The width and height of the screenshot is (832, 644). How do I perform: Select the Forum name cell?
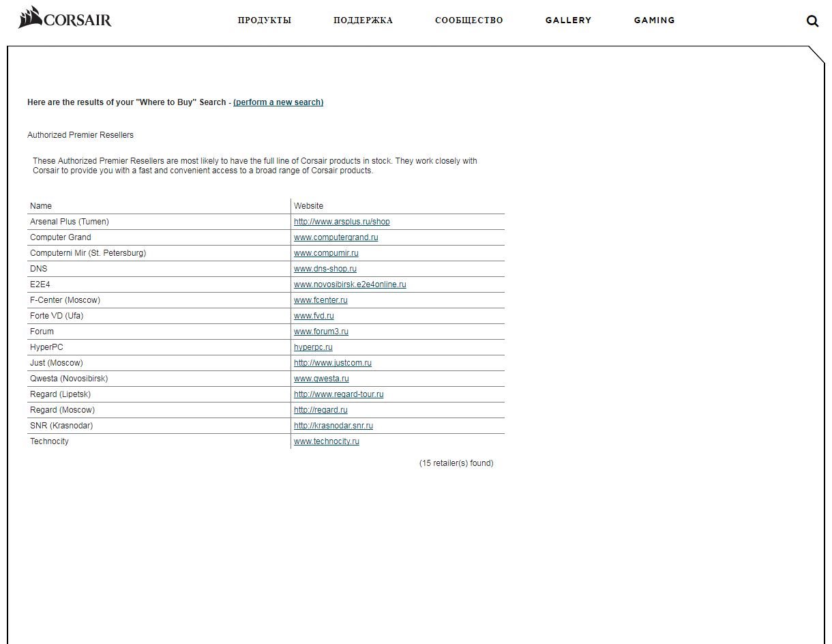(x=159, y=332)
